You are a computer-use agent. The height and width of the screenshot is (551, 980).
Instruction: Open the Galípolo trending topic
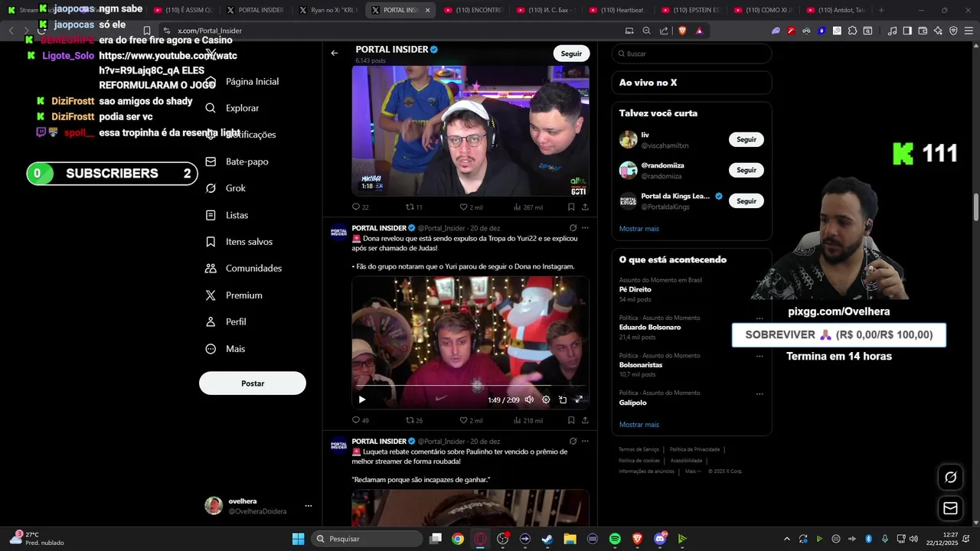point(632,403)
